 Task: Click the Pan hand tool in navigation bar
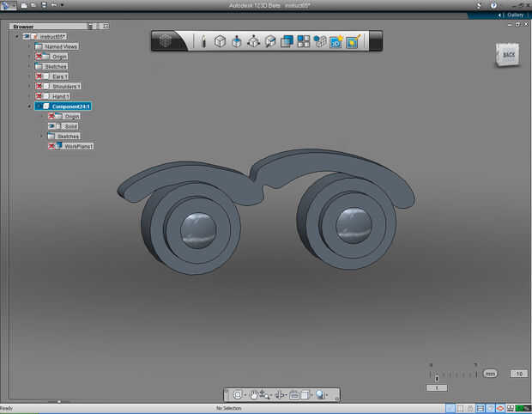tap(254, 394)
